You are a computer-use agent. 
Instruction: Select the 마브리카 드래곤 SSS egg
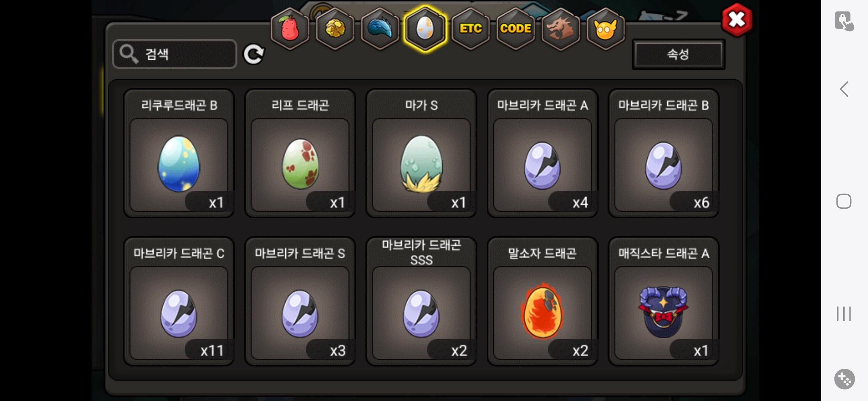(421, 301)
